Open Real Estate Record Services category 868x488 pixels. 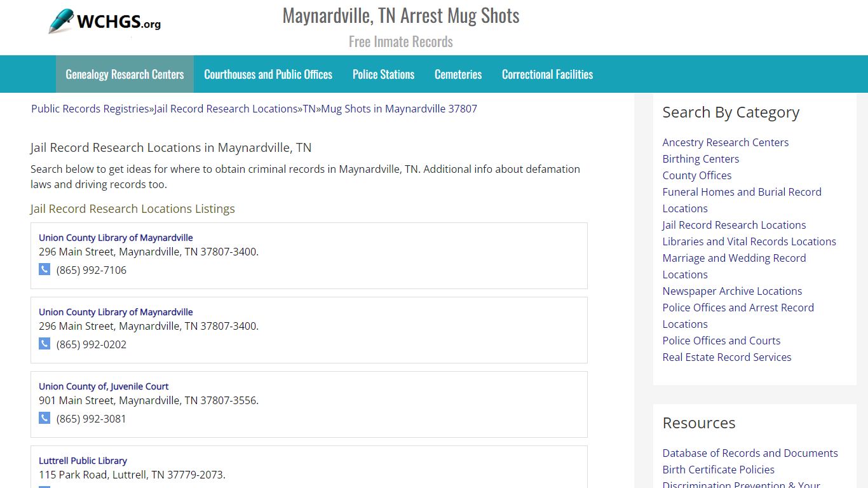pyautogui.click(x=727, y=357)
